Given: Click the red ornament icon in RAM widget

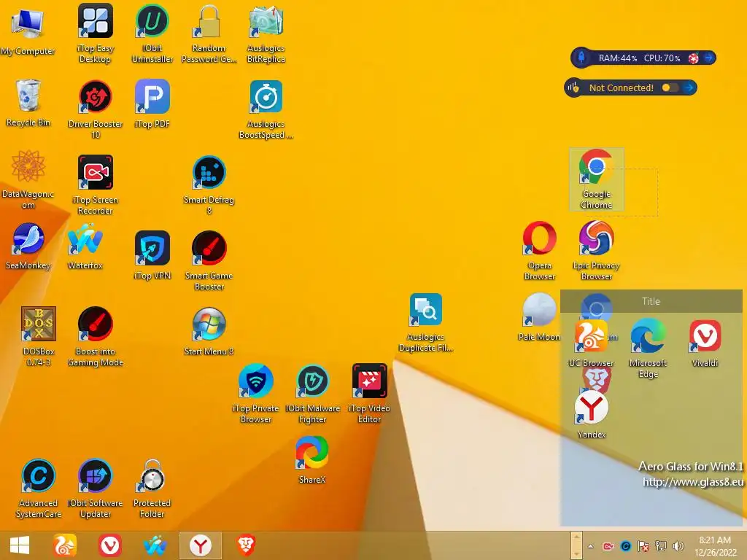Looking at the screenshot, I should click(693, 58).
